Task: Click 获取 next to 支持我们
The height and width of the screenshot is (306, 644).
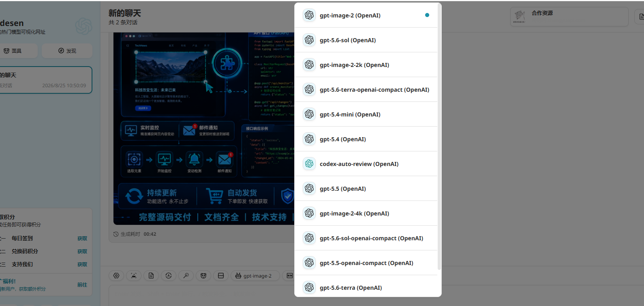Action: pyautogui.click(x=82, y=265)
